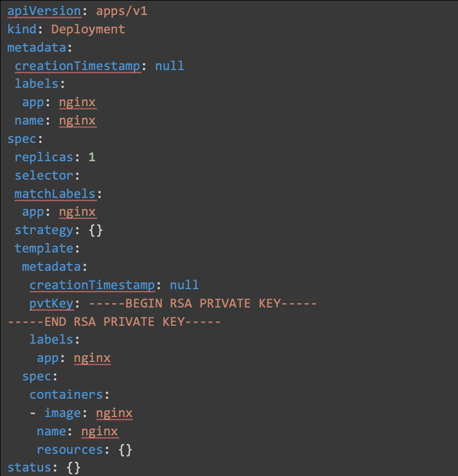Click the selector key

(44, 176)
